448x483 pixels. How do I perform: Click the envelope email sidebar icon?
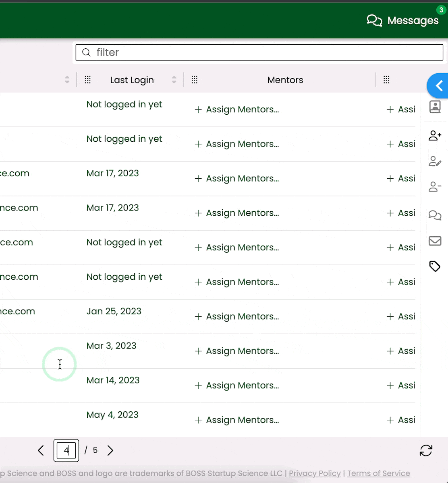435,241
